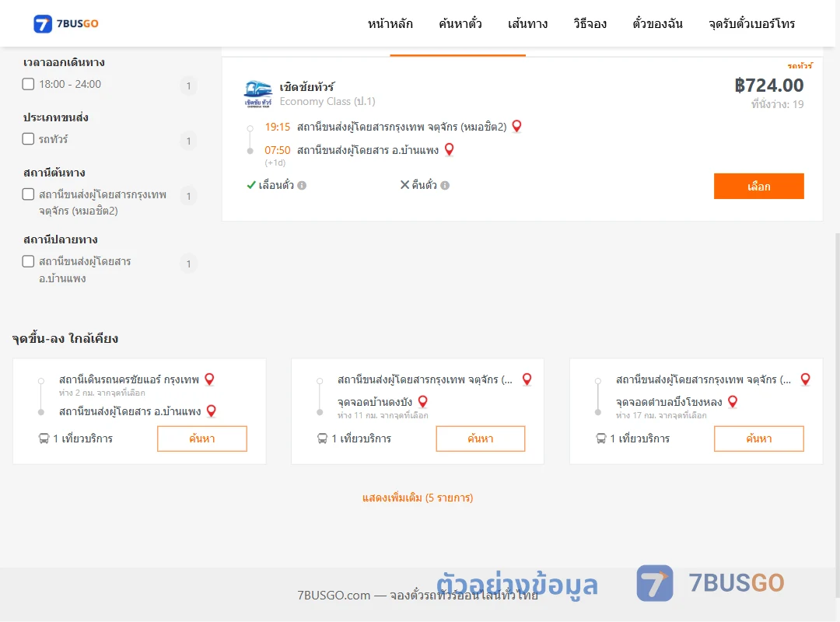Click map pin beside จุดจอดบ้านดงบัง
Image resolution: width=840 pixels, height=622 pixels.
pyautogui.click(x=422, y=401)
